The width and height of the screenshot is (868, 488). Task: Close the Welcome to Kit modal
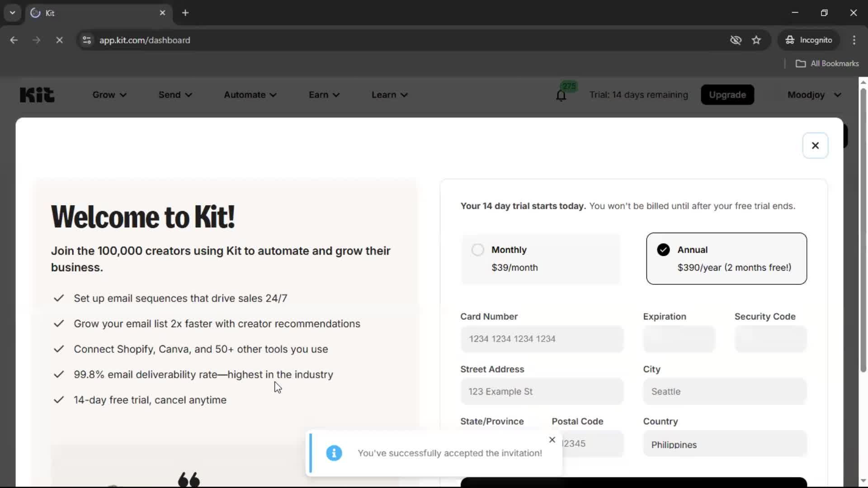[x=815, y=145]
